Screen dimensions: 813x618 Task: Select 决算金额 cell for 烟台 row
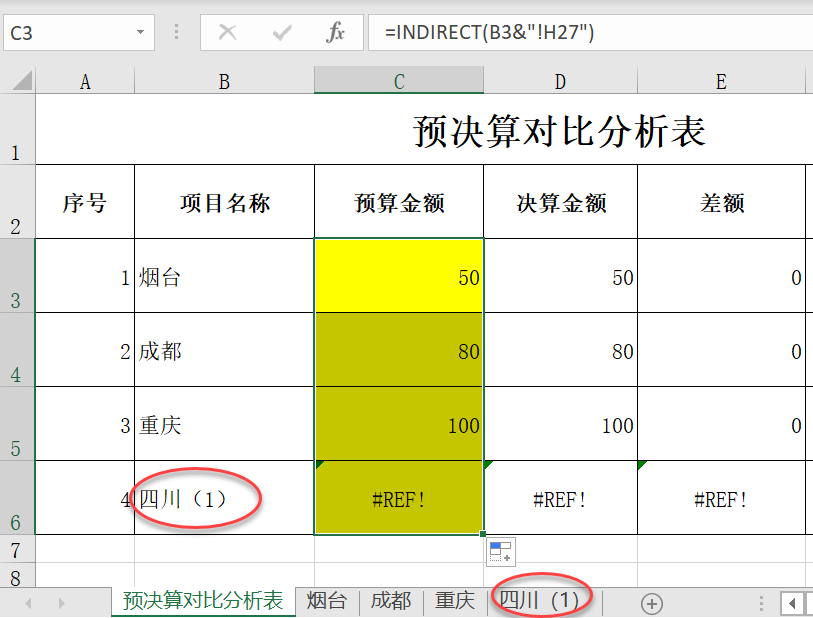pyautogui.click(x=560, y=276)
